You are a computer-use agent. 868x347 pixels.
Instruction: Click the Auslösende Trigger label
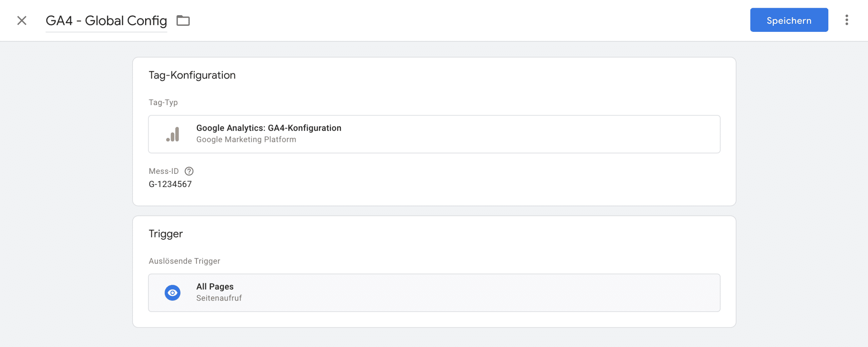(x=184, y=261)
